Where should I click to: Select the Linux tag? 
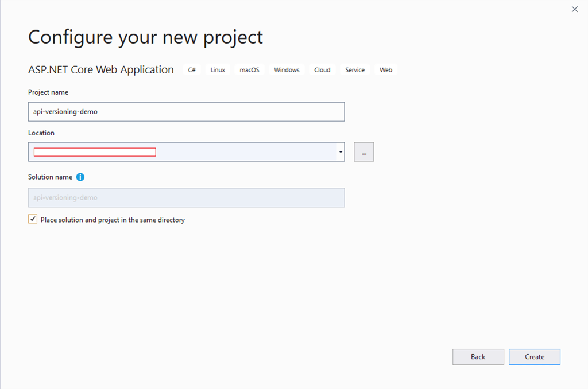[218, 69]
